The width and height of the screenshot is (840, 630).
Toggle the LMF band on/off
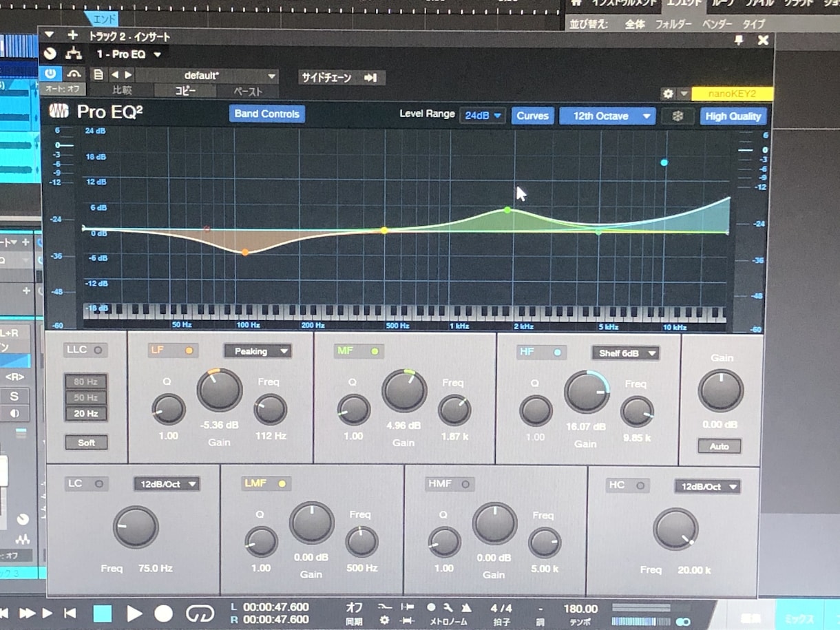point(281,484)
